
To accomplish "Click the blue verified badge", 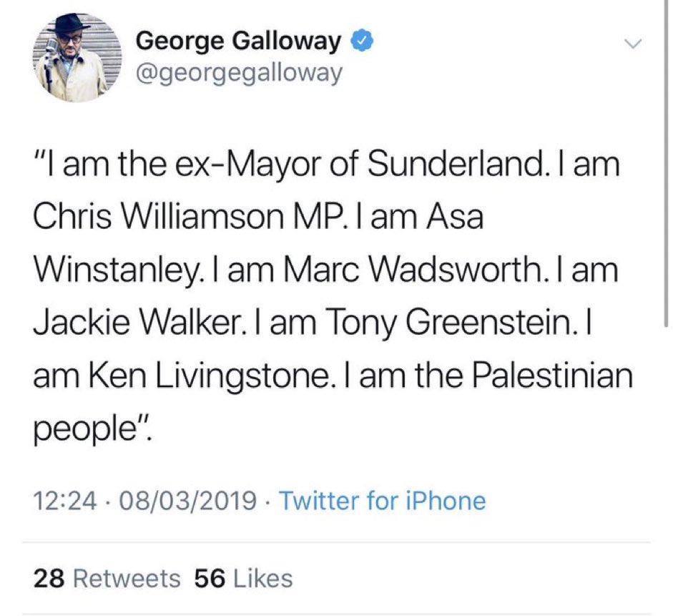I will coord(363,42).
